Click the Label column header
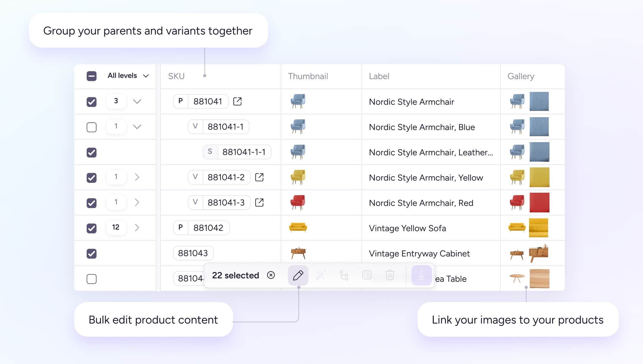 (379, 76)
